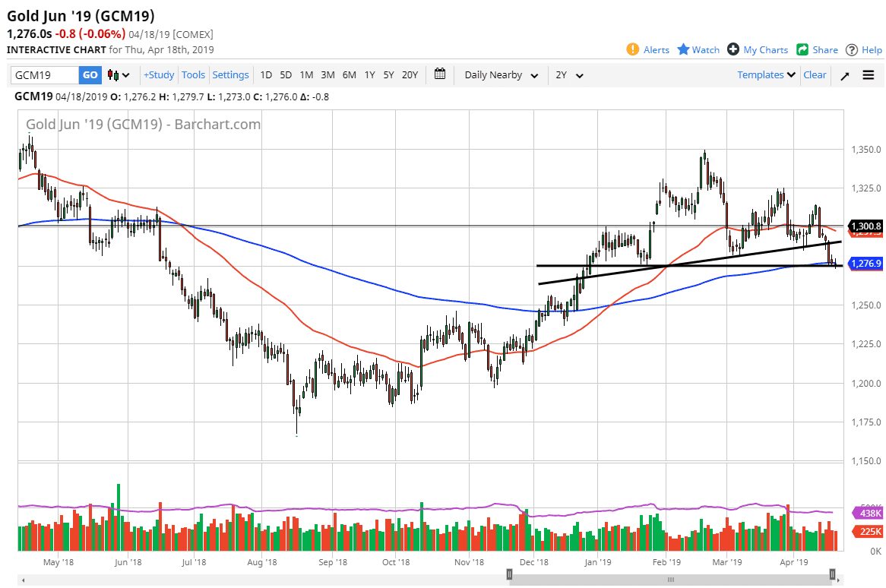This screenshot has height=588, width=886.
Task: Expand the Templates dropdown
Action: click(x=765, y=74)
